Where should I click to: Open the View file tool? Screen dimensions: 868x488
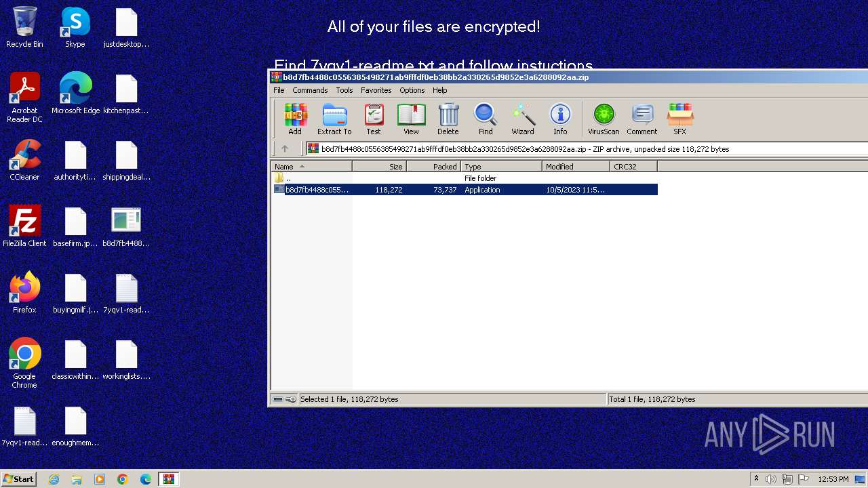411,119
